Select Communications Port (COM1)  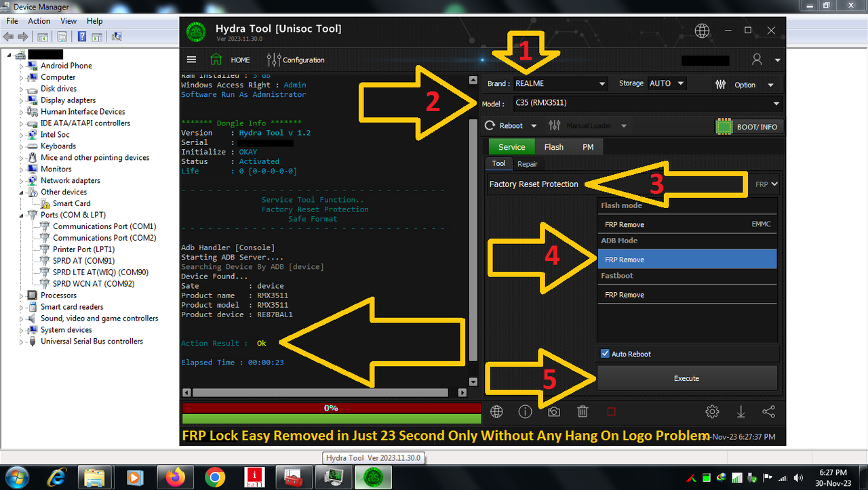pyautogui.click(x=104, y=226)
